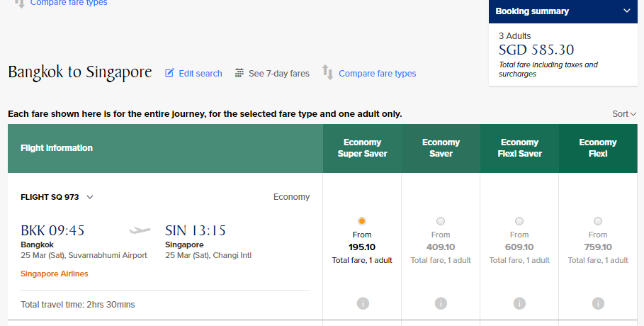The image size is (644, 326).
Task: Open info icon under Economy Saver fare
Action: pyautogui.click(x=441, y=303)
